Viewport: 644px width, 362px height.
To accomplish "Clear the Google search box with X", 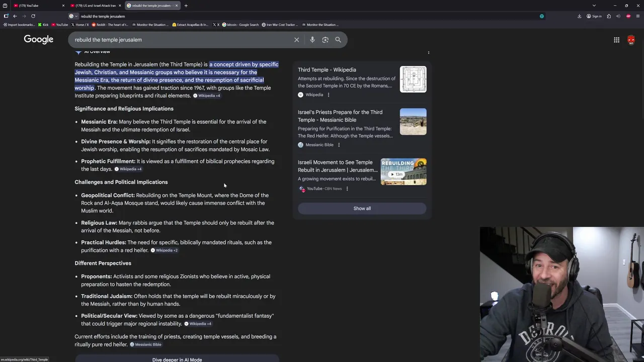I will click(x=296, y=40).
